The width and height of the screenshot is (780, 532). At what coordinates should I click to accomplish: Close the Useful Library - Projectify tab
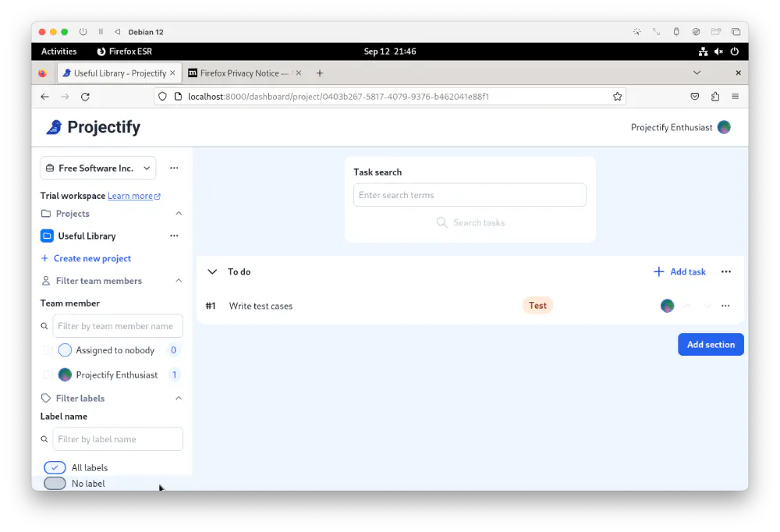(x=172, y=73)
